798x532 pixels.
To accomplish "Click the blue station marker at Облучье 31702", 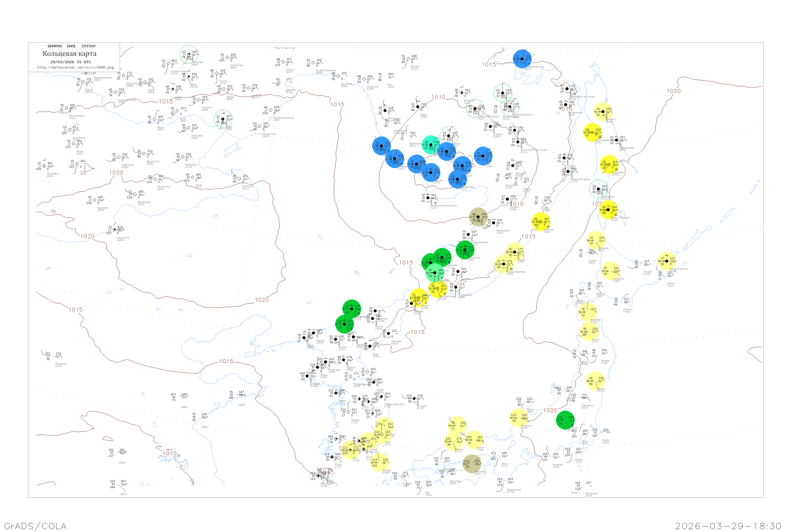I will (x=431, y=172).
